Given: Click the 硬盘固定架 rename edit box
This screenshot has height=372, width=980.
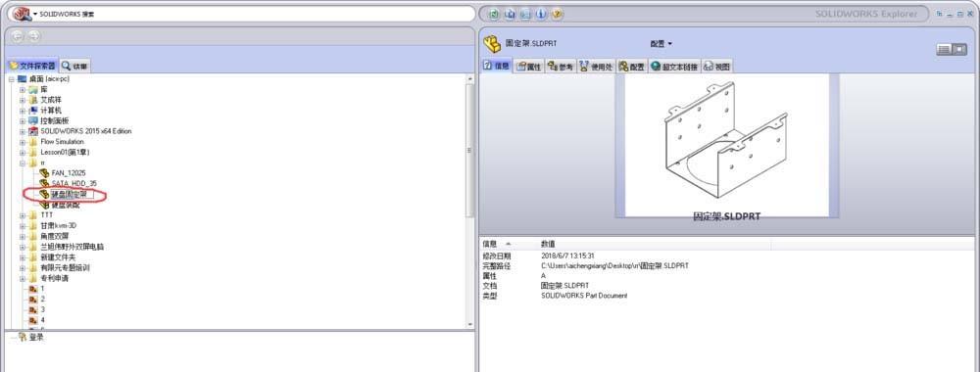Looking at the screenshot, I should point(72,195).
